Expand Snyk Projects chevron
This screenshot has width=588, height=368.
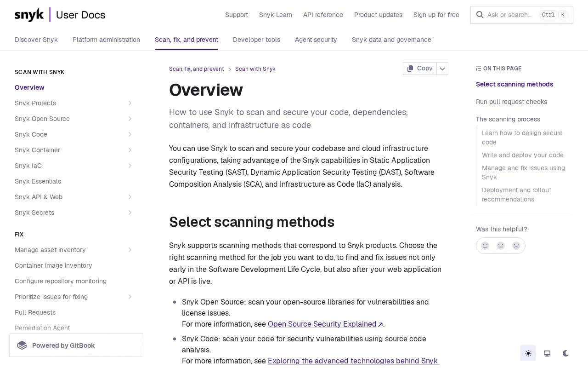point(130,103)
